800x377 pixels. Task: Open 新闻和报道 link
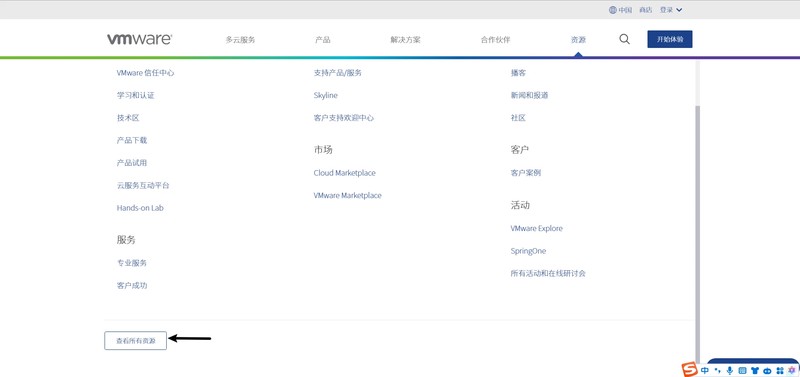(530, 95)
